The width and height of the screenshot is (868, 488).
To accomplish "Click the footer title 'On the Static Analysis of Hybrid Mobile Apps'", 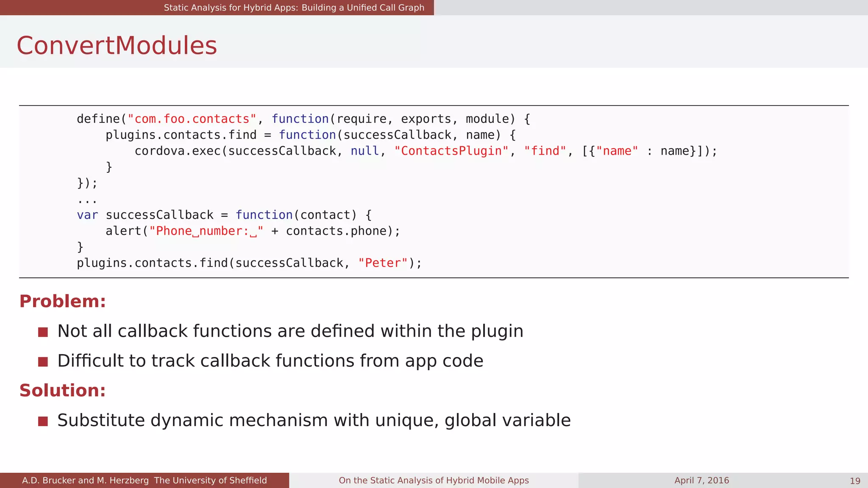I will [434, 480].
